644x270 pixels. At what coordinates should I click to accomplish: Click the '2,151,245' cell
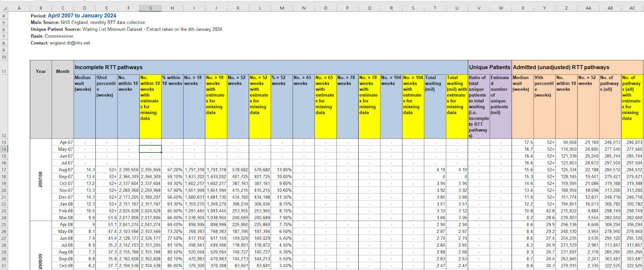pos(151,245)
